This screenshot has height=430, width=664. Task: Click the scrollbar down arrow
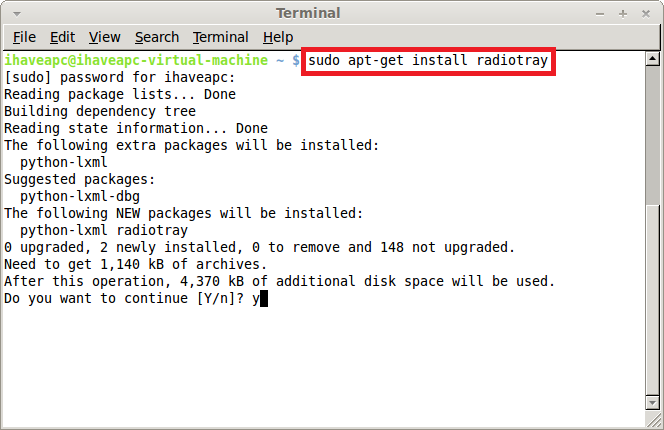(x=652, y=403)
